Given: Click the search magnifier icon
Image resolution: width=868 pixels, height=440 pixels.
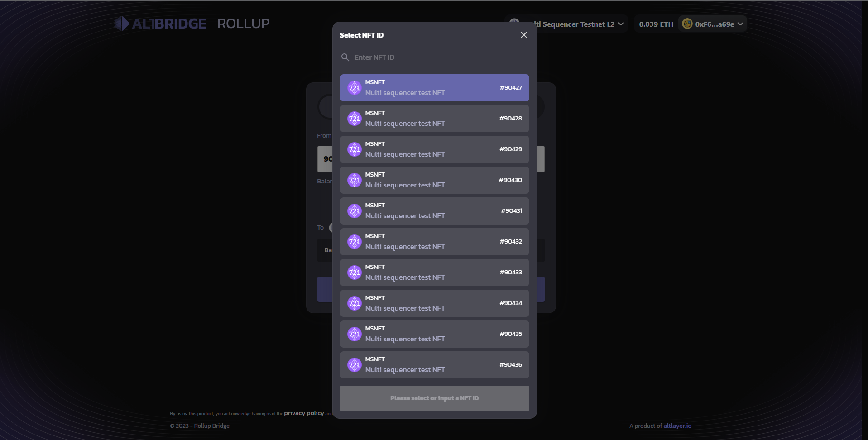Looking at the screenshot, I should coord(345,57).
